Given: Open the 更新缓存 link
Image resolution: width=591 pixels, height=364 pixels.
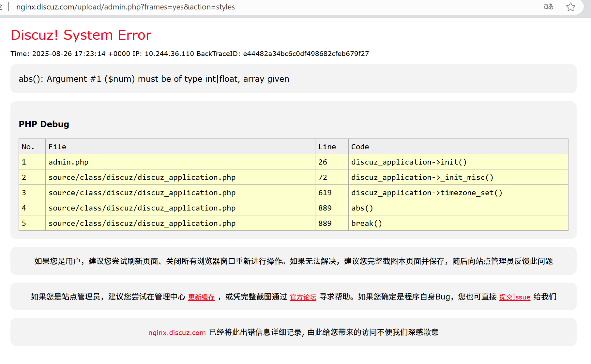Looking at the screenshot, I should [x=202, y=297].
